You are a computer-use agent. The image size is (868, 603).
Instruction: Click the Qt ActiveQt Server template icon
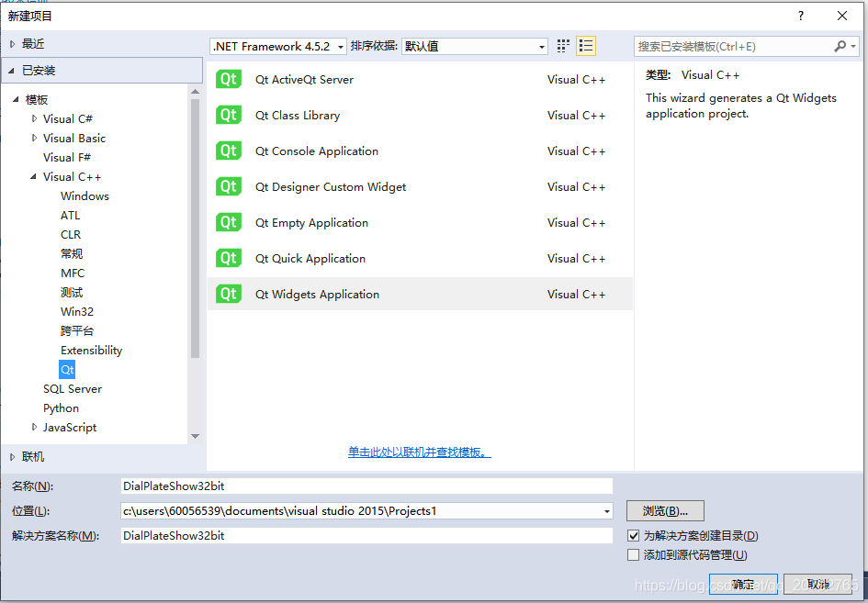[229, 79]
